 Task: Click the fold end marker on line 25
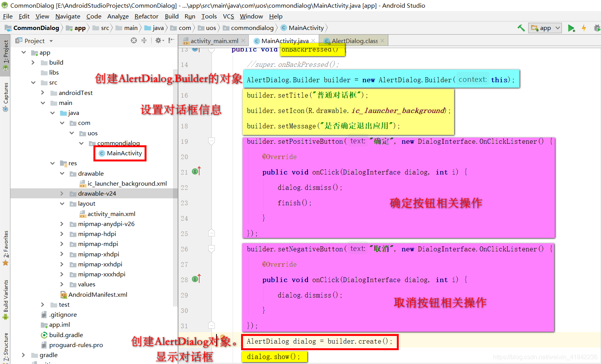coord(211,233)
